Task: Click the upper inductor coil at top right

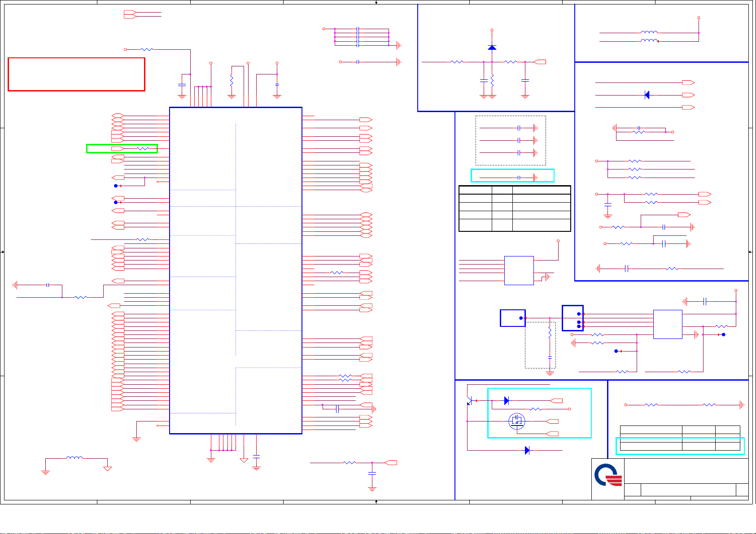Action: (649, 32)
